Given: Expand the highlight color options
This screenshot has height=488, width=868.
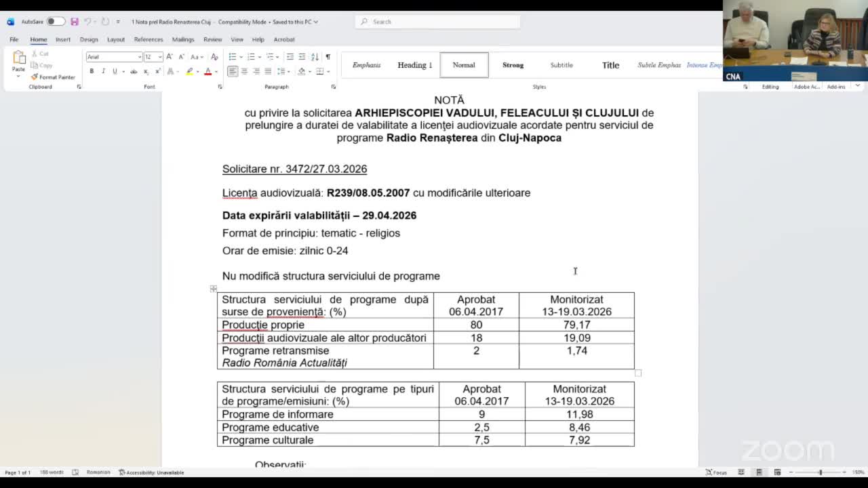Looking at the screenshot, I should pyautogui.click(x=197, y=70).
